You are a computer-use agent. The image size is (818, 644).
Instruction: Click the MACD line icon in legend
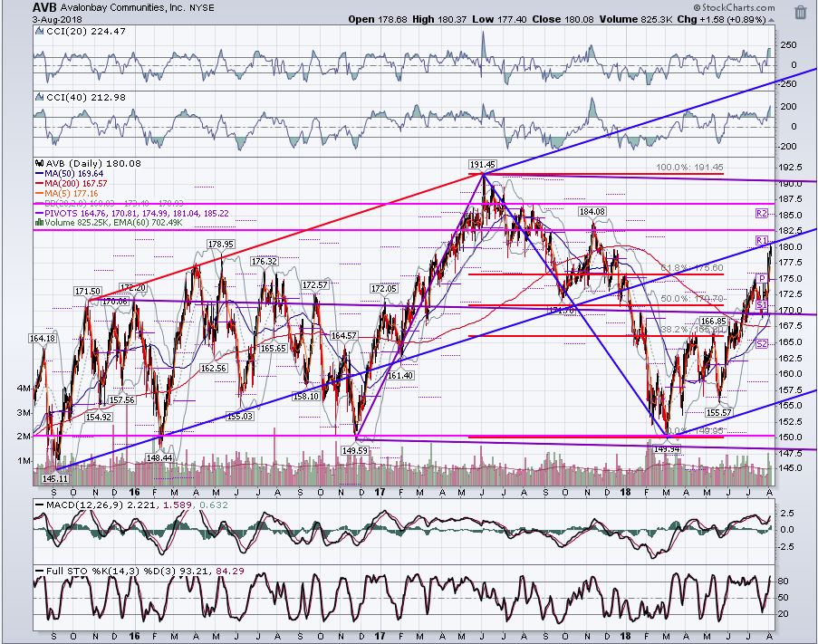(39, 505)
